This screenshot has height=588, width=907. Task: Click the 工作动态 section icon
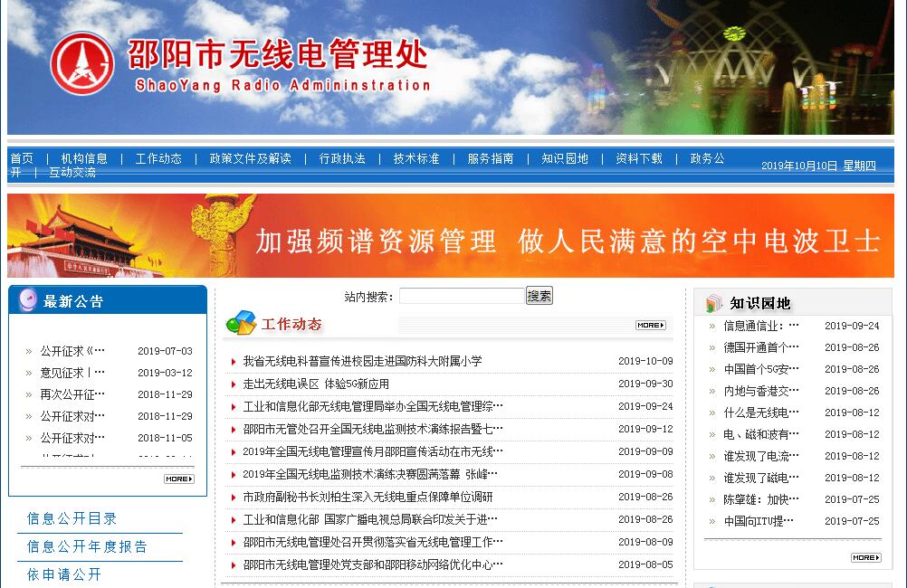pos(240,323)
